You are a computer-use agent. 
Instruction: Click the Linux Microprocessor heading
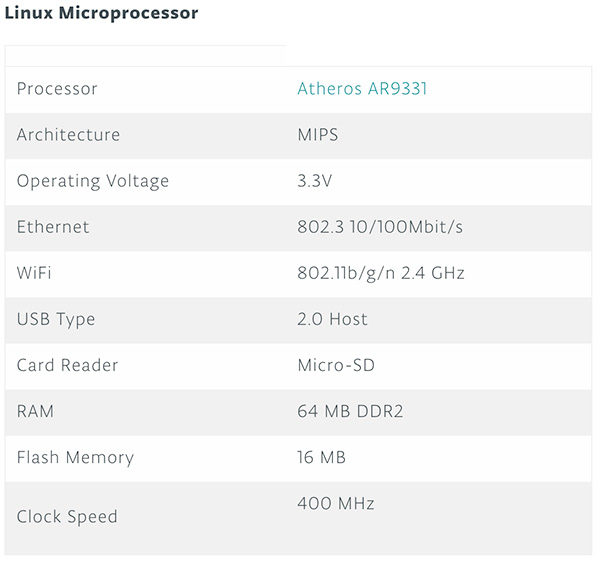[x=101, y=14]
